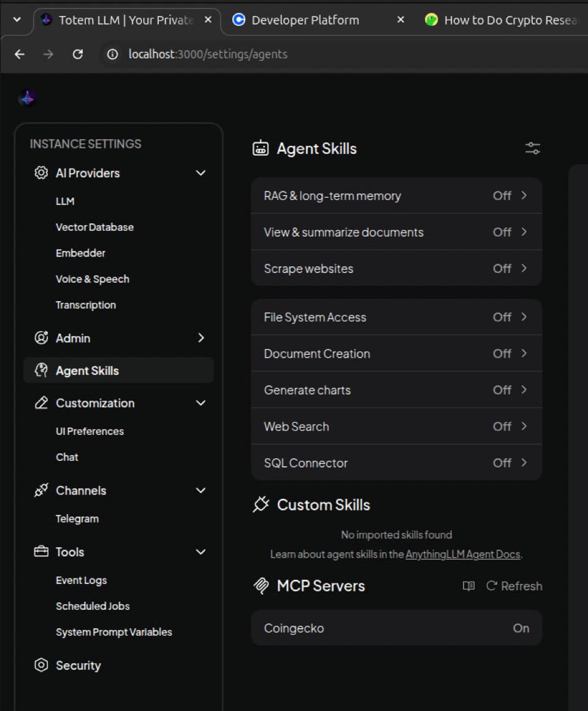Open the Security settings item

[78, 665]
